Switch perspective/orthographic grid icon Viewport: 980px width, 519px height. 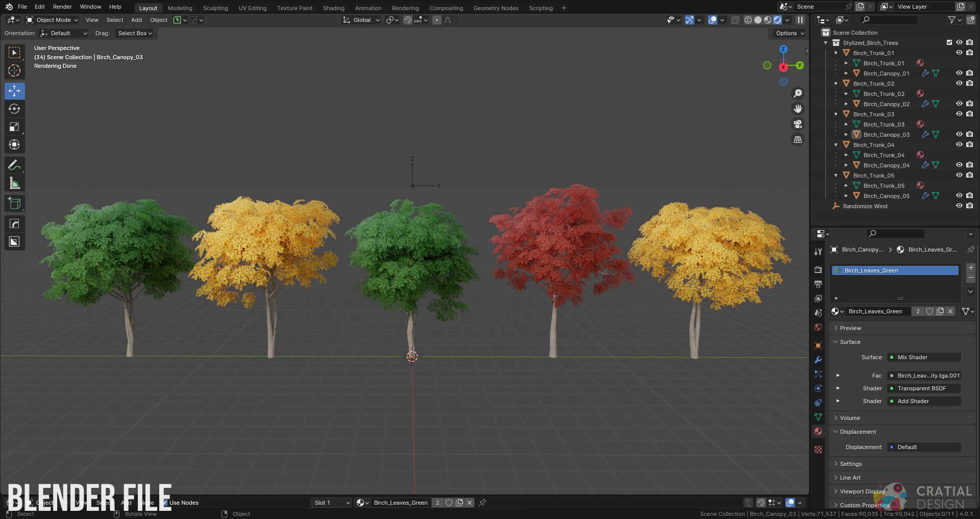[797, 139]
